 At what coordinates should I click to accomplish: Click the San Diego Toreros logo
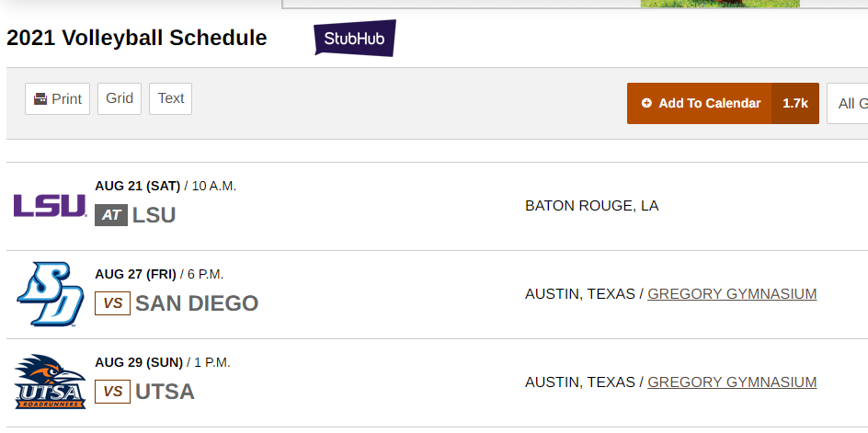[50, 294]
